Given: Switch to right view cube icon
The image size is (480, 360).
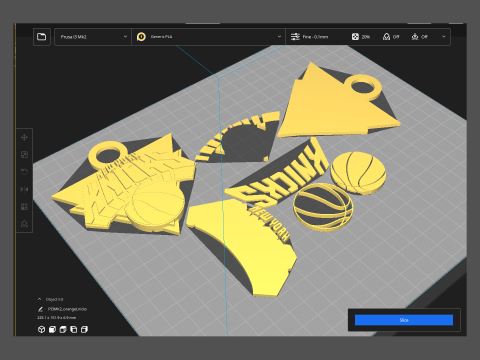Looking at the screenshot, I should 84,330.
